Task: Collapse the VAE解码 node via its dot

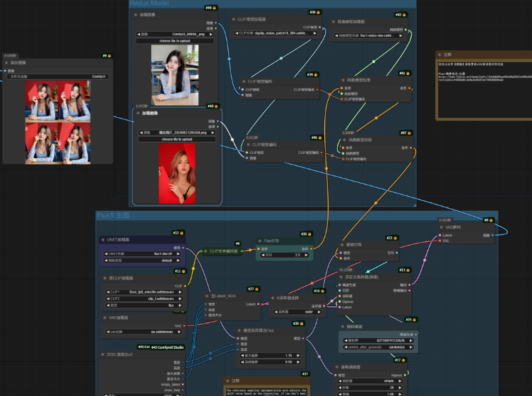Action: click(x=442, y=227)
